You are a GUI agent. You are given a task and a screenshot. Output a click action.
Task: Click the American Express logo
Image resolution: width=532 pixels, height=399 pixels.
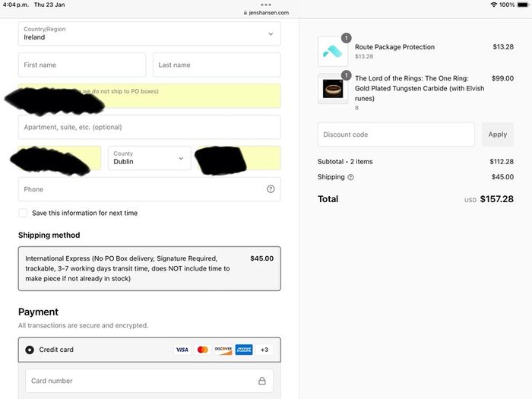pyautogui.click(x=244, y=350)
